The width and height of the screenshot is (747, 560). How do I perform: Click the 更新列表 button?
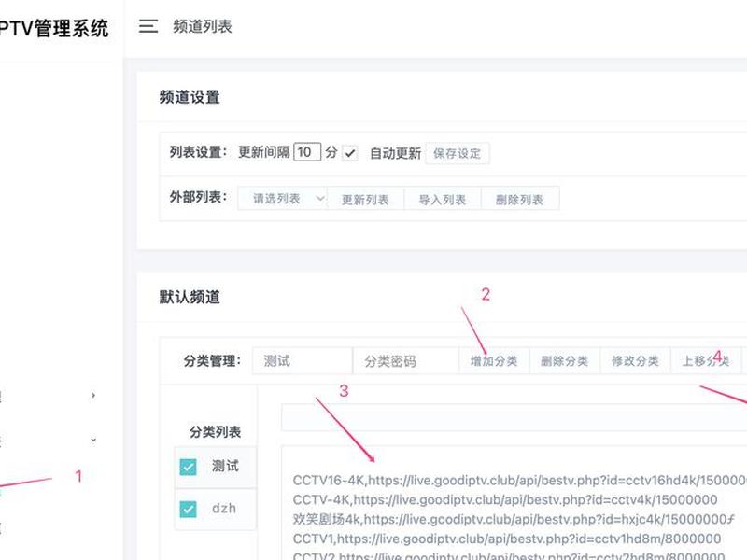tap(365, 199)
